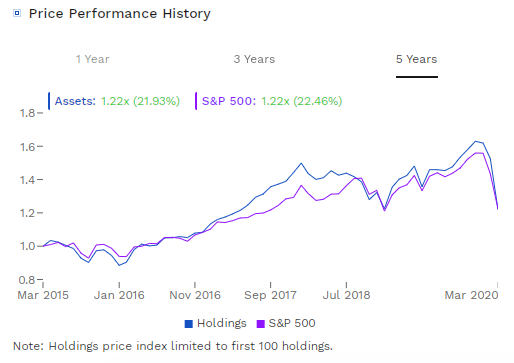The height and width of the screenshot is (363, 514).
Task: Click the Assets 1.22x (21.93%) readout
Action: click(117, 101)
